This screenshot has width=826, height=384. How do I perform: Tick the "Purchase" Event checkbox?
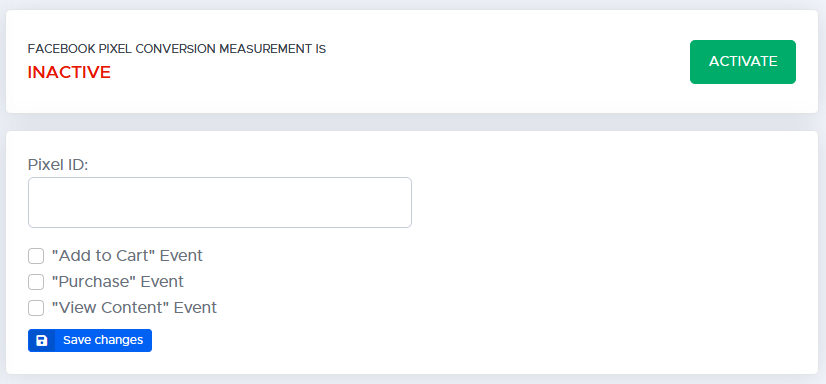coord(36,282)
